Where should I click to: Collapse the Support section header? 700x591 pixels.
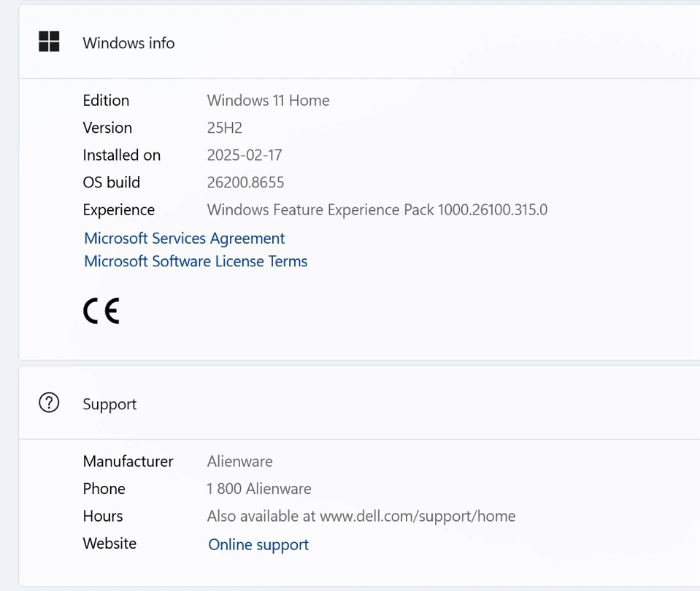[x=359, y=403]
